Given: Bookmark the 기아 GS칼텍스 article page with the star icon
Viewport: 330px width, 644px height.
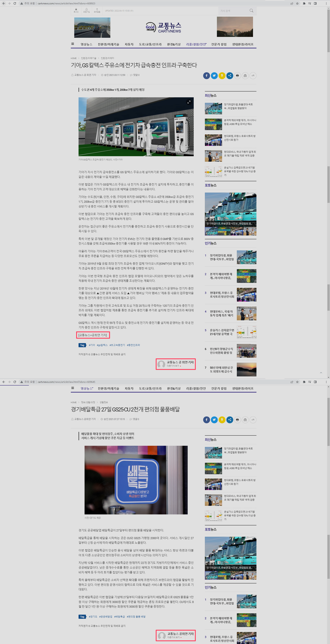Looking at the screenshot, I should point(297,3).
